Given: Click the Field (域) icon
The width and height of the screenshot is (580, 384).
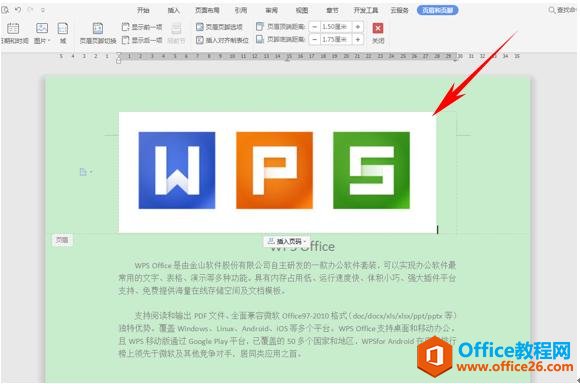Looking at the screenshot, I should pyautogui.click(x=63, y=28).
